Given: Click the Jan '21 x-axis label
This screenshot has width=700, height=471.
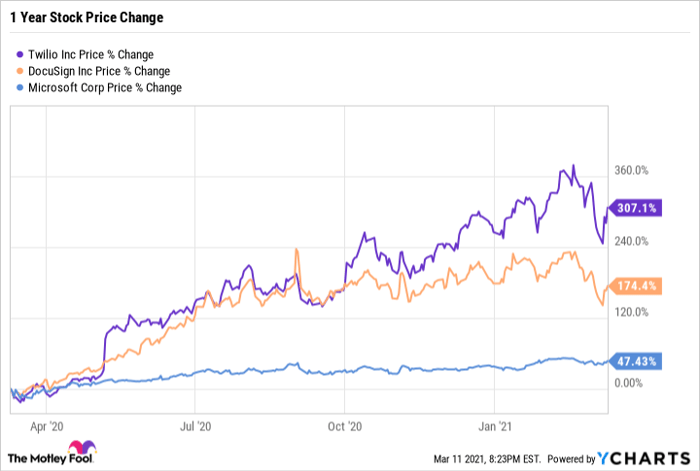Looking at the screenshot, I should click(496, 423).
